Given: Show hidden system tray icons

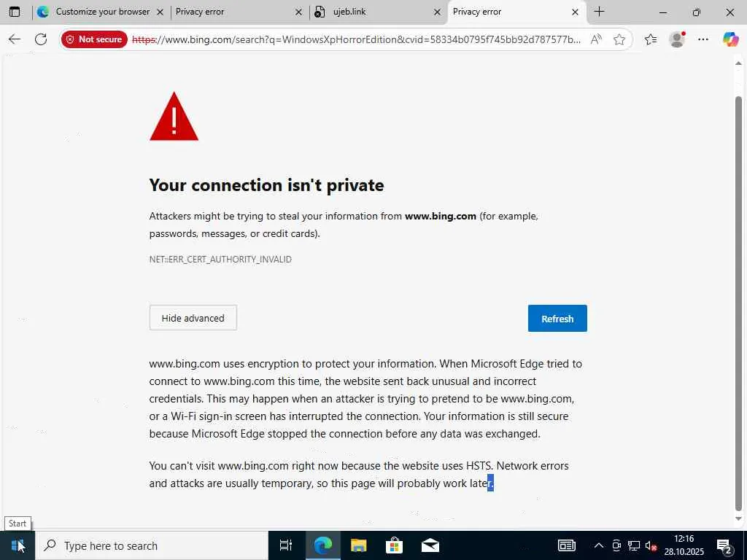Looking at the screenshot, I should (x=598, y=545).
